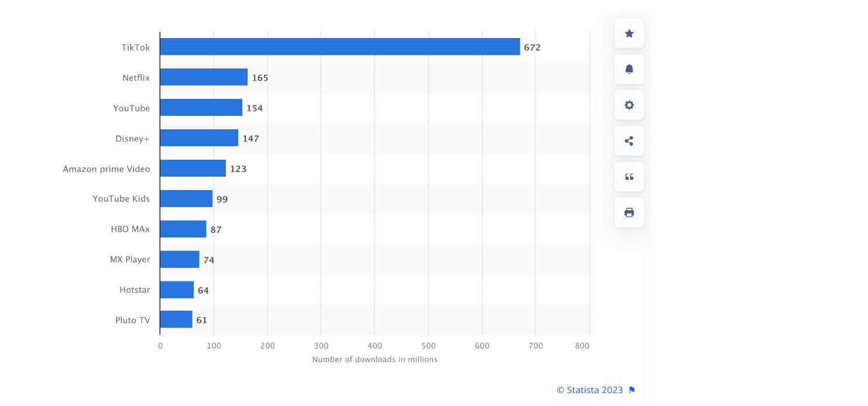Click the Netflix axis label
Screen dimensions: 868x406
(136, 77)
